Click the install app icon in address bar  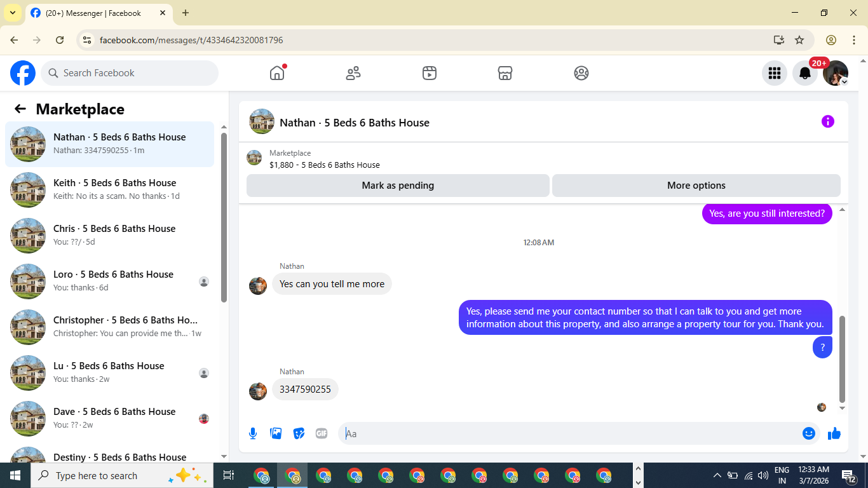(779, 40)
